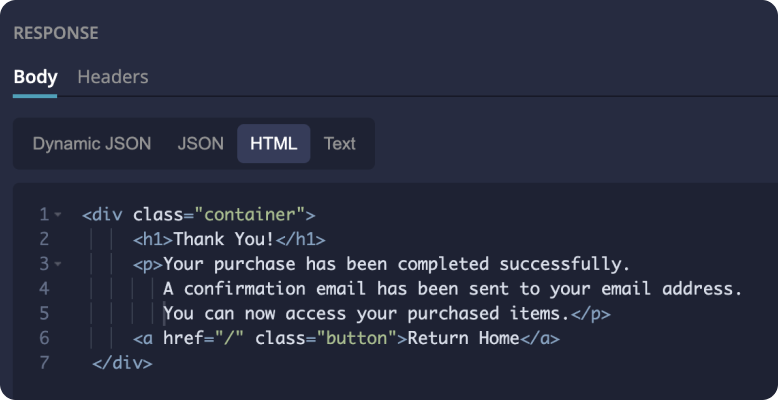Select the Dynamic JSON format view

tap(92, 143)
